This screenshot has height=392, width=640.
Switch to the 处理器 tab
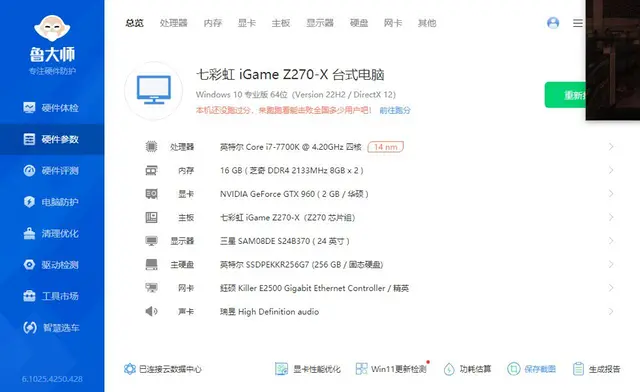coord(173,23)
